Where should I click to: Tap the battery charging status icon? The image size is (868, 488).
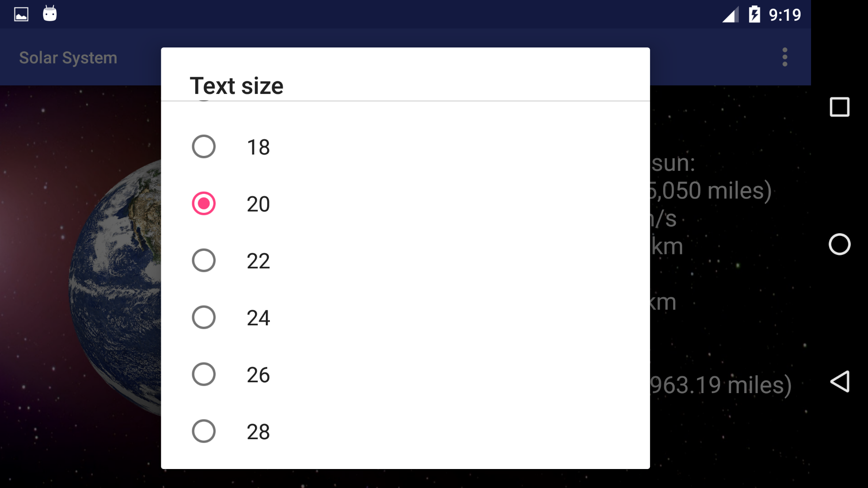(x=754, y=14)
